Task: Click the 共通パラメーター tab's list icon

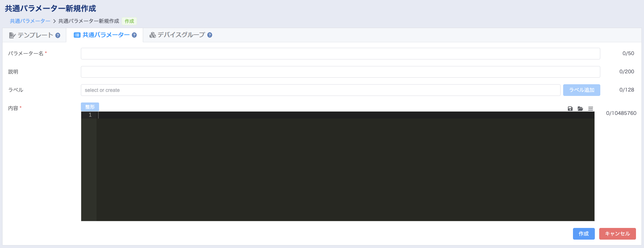Action: [77, 35]
